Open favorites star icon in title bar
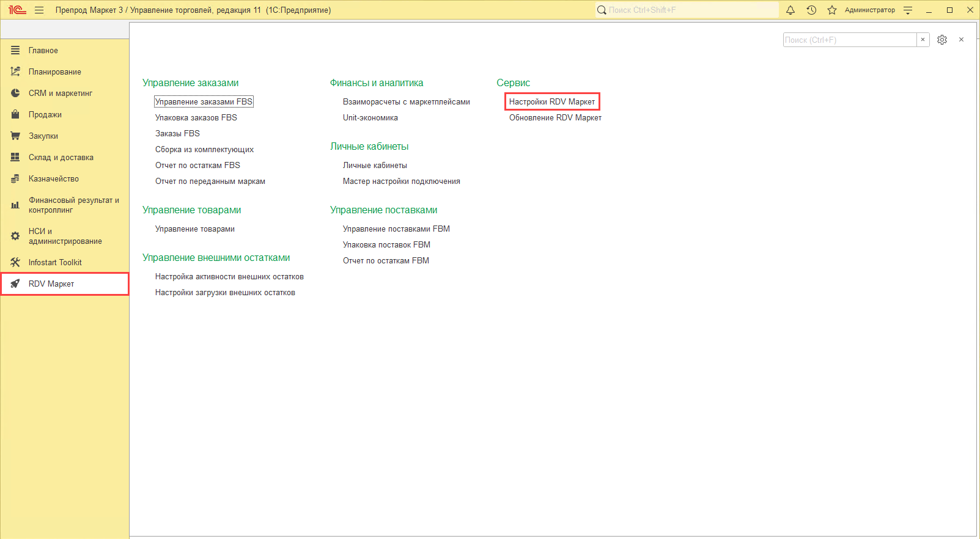The width and height of the screenshot is (980, 539). pyautogui.click(x=831, y=10)
